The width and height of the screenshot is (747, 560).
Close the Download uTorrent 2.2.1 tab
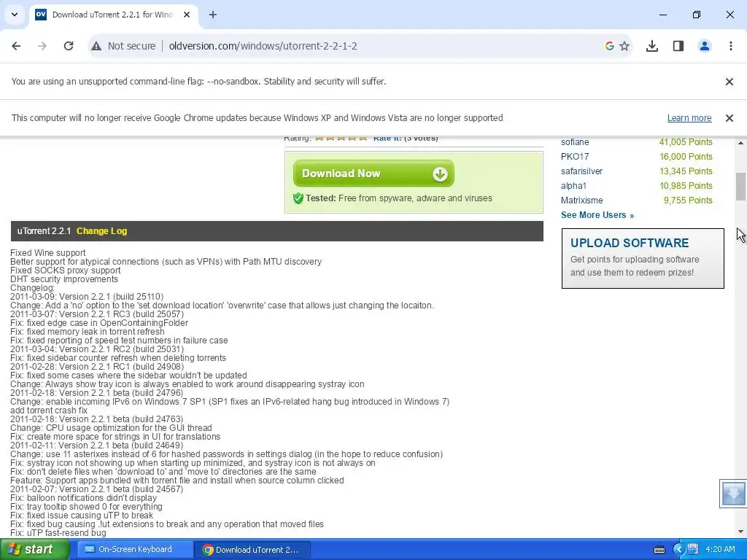pos(187,15)
